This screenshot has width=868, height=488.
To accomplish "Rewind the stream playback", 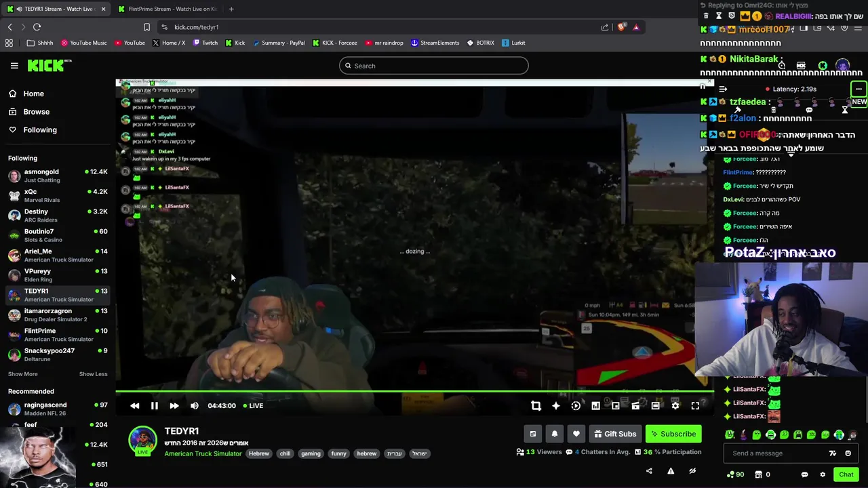I will click(x=134, y=405).
